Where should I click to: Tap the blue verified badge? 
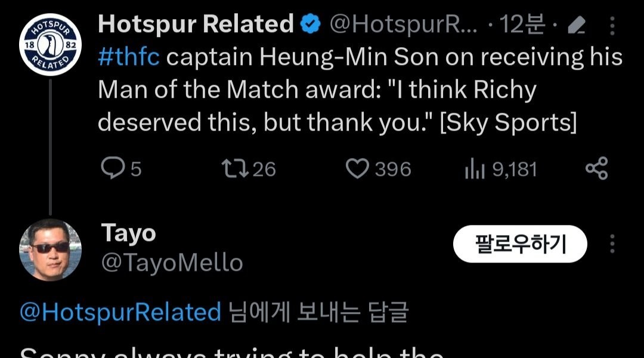click(311, 25)
